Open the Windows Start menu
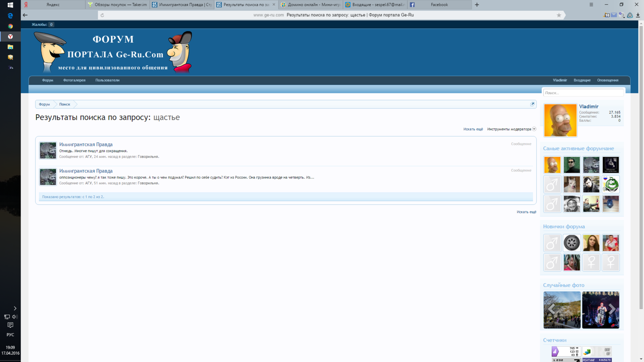 pyautogui.click(x=10, y=5)
